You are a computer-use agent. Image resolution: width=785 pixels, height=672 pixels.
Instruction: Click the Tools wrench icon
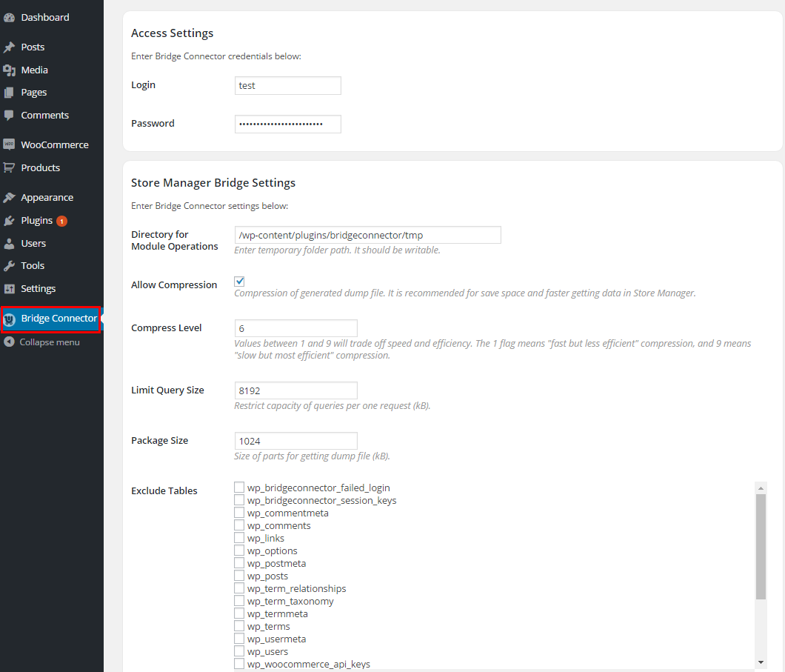click(x=9, y=266)
